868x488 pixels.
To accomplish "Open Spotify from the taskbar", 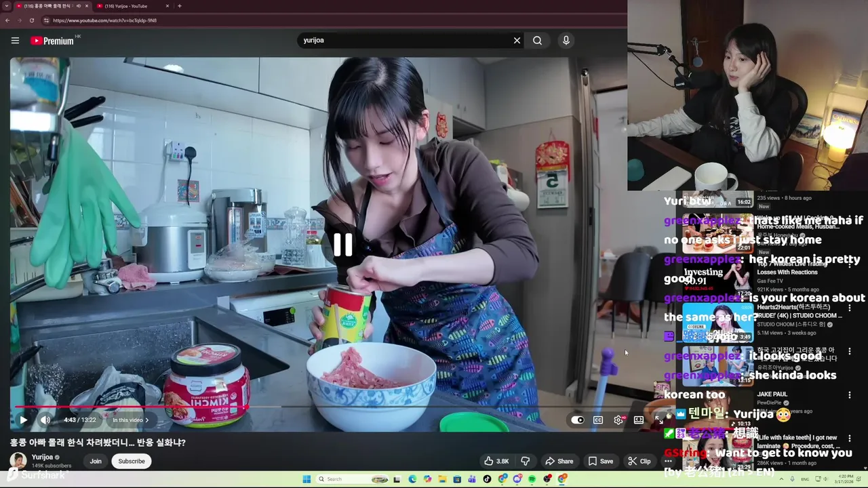I will [x=532, y=479].
